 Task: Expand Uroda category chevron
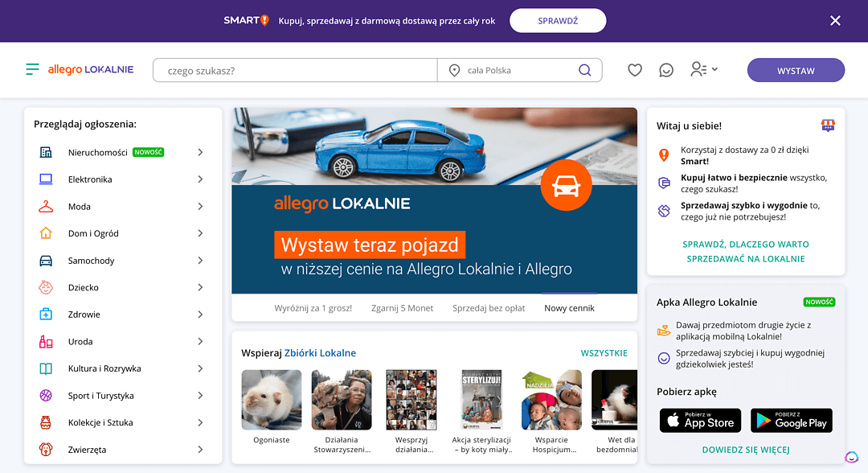[200, 341]
